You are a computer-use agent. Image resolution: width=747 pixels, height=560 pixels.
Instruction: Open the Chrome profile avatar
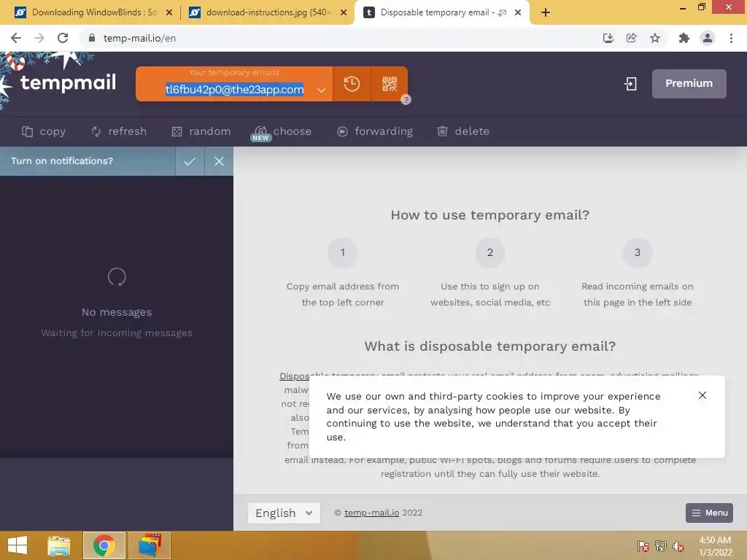click(708, 38)
